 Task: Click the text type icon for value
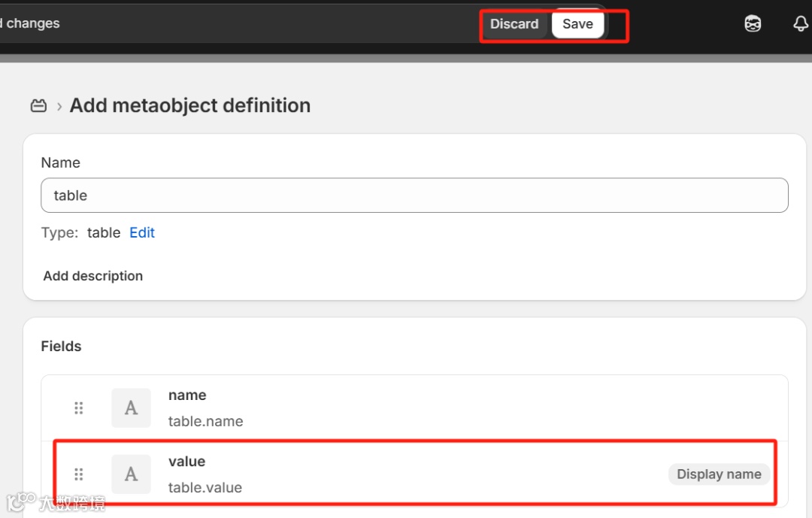(131, 474)
